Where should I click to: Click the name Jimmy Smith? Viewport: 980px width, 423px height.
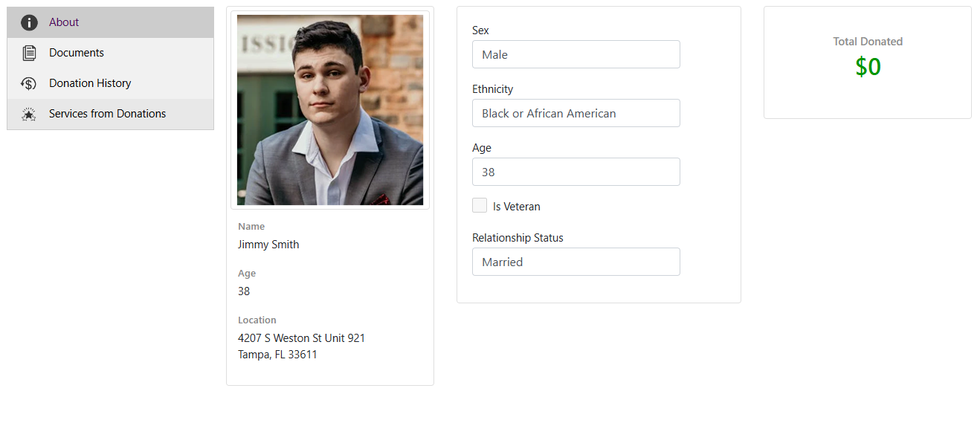268,245
